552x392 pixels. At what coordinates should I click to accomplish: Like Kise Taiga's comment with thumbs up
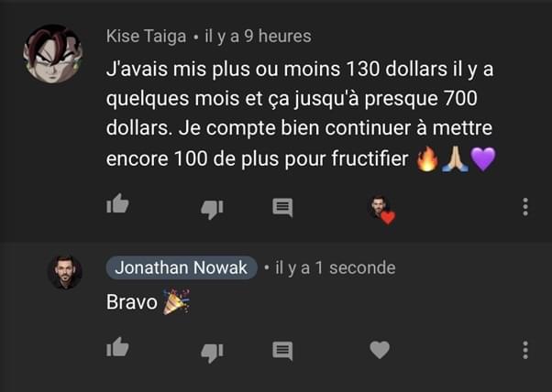(117, 203)
